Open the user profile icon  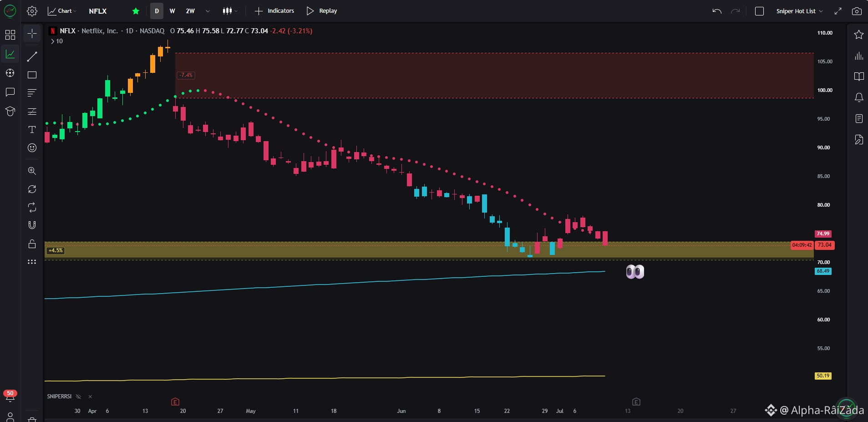pos(10,417)
